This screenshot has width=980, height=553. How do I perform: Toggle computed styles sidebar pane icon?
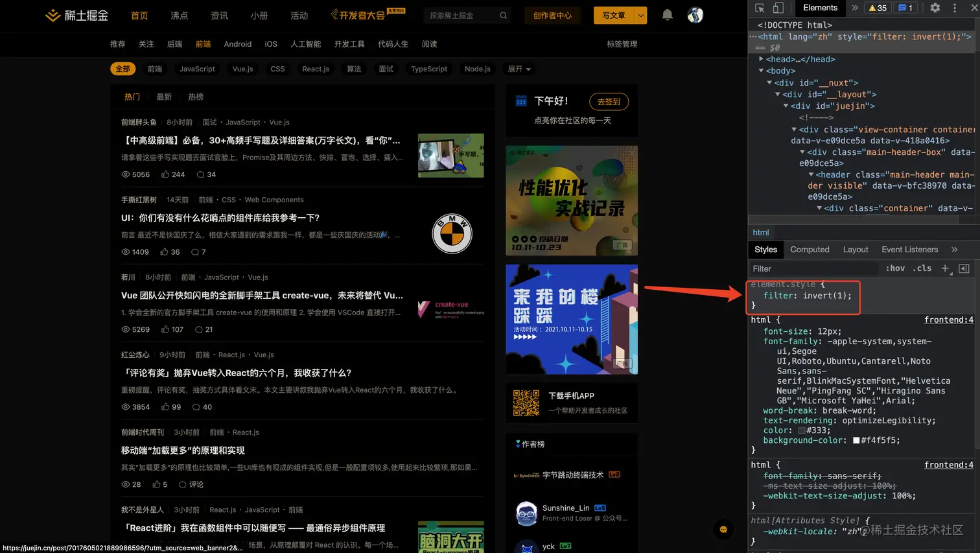(964, 268)
